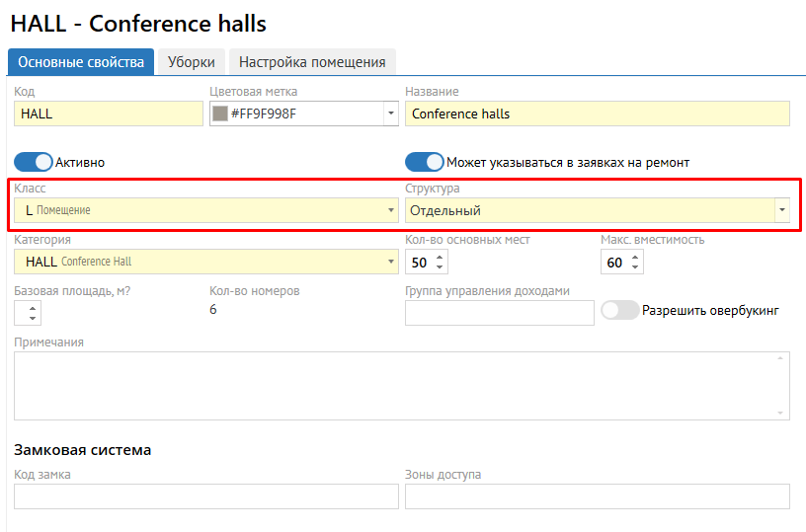Toggle the Активно switch
Viewport: 806px width, 532px height.
pos(34,162)
